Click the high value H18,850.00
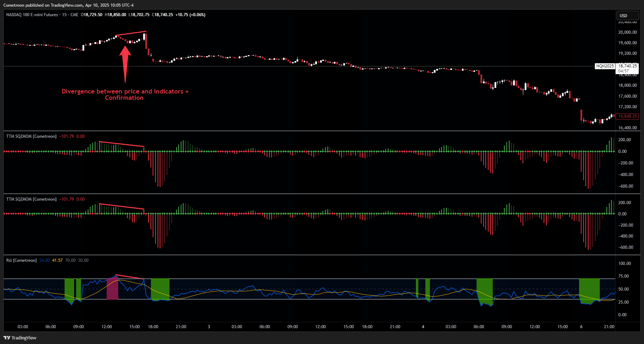 click(x=115, y=15)
